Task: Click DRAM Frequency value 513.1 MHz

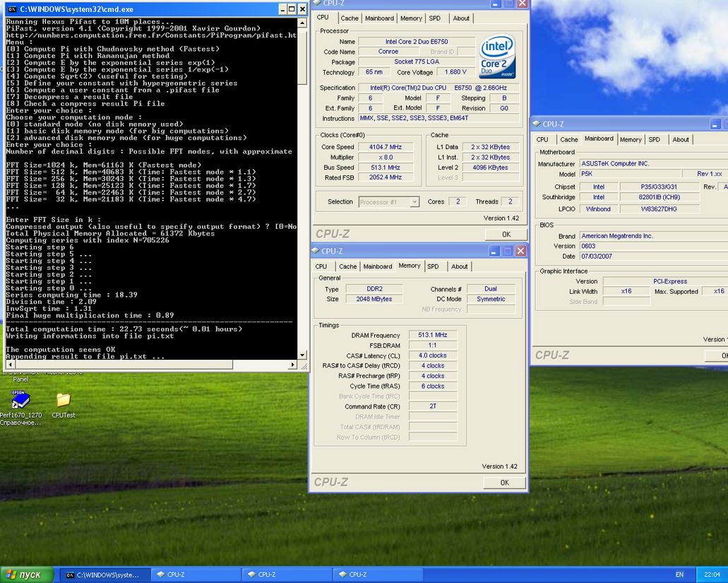Action: (x=432, y=335)
